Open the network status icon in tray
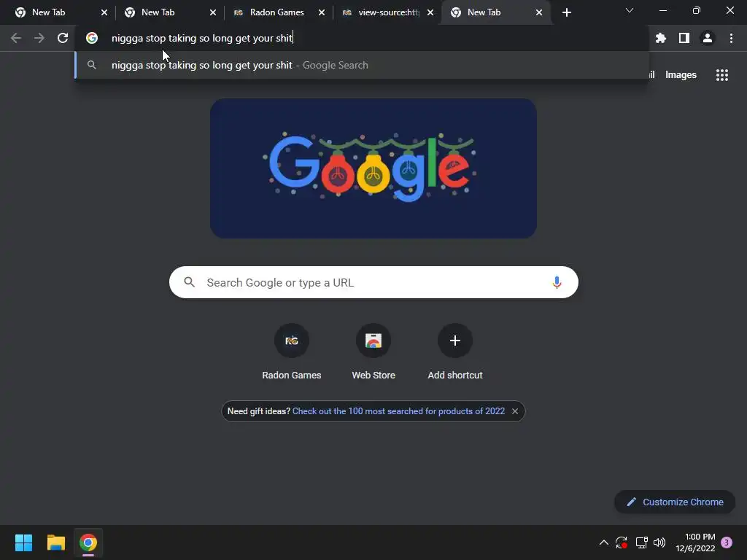The width and height of the screenshot is (747, 560). tap(641, 542)
